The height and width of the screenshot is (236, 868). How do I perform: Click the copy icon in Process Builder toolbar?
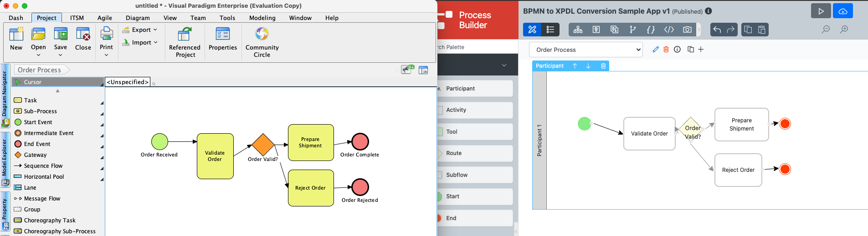pos(748,30)
